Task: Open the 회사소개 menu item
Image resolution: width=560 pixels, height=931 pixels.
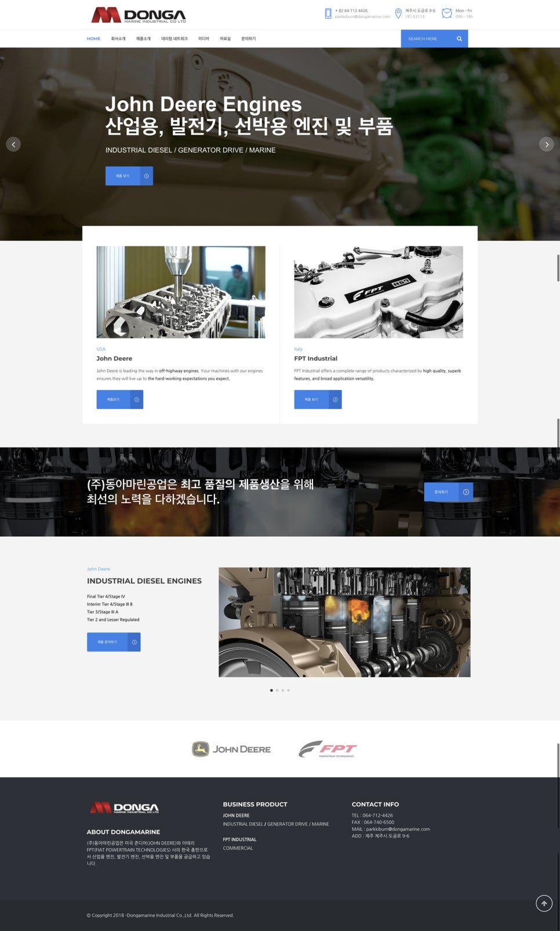Action: (x=118, y=39)
